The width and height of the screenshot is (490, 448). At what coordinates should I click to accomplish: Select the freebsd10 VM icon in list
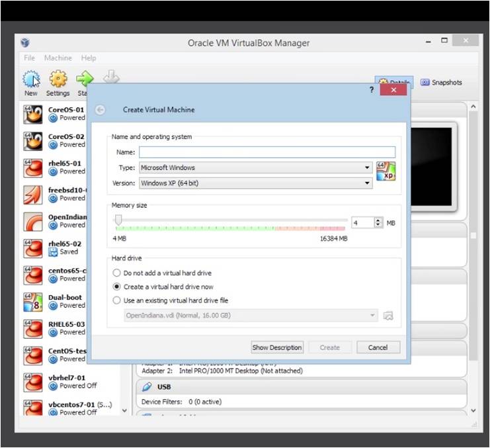(34, 194)
